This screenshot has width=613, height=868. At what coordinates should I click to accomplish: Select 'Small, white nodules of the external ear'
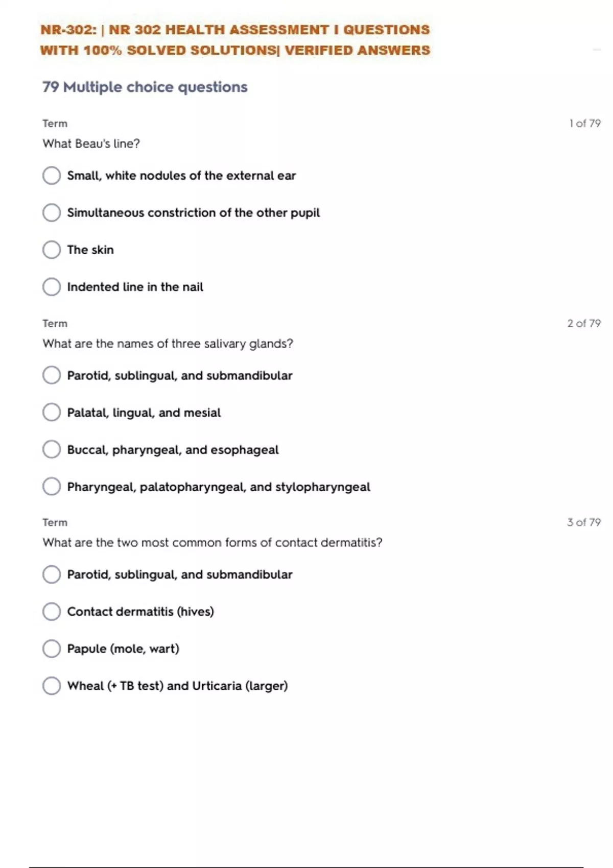(52, 176)
